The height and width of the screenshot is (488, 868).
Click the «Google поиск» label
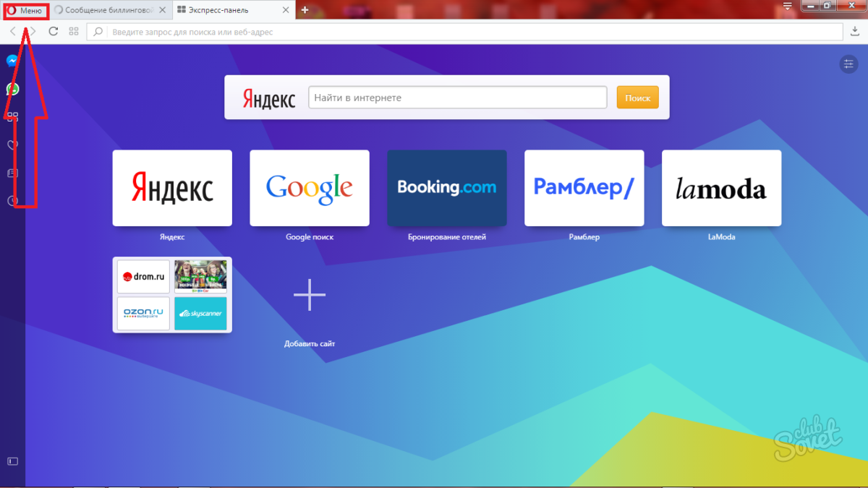[310, 237]
